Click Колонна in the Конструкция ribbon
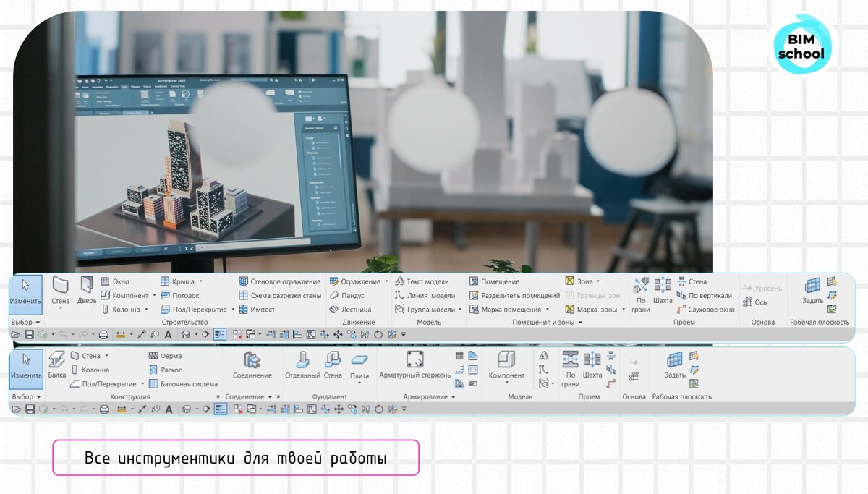Viewport: 868px width, 494px height. (90, 370)
